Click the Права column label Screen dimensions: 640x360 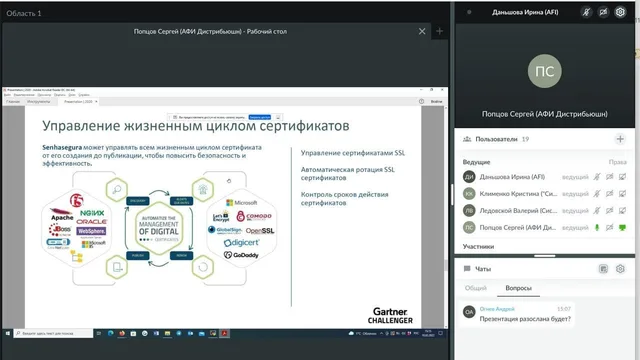point(618,162)
